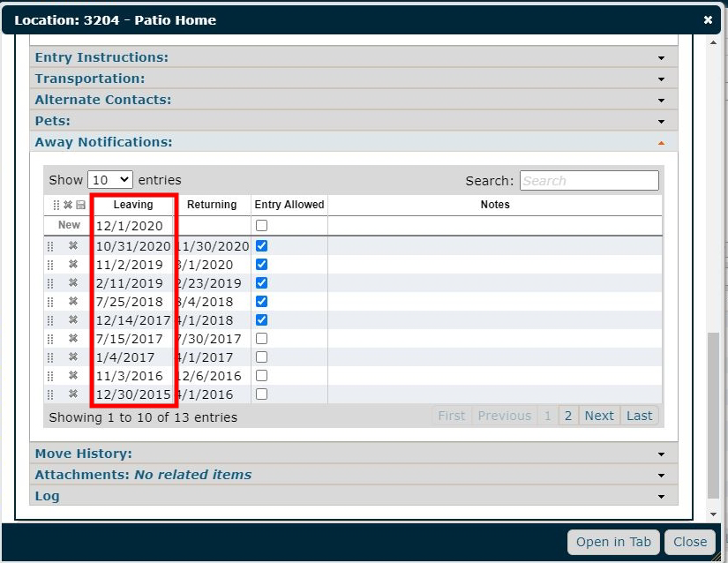Viewport: 728px width, 563px height.
Task: Check Entry Allowed for 7/15/2017 row
Action: coord(261,338)
